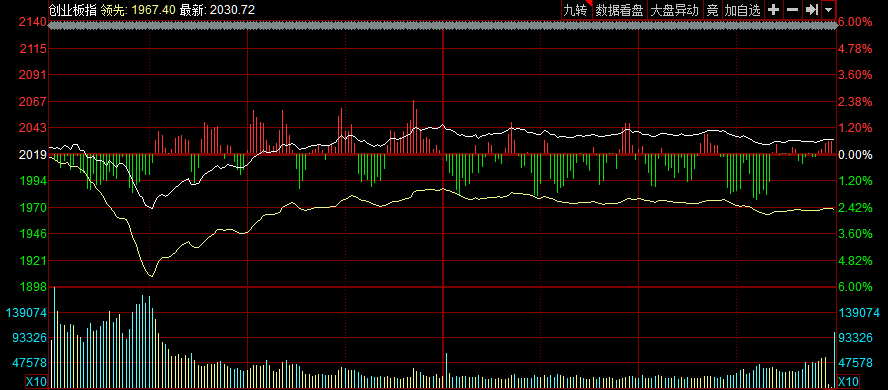Click the left X10 volume multiplier label

[x=36, y=381]
